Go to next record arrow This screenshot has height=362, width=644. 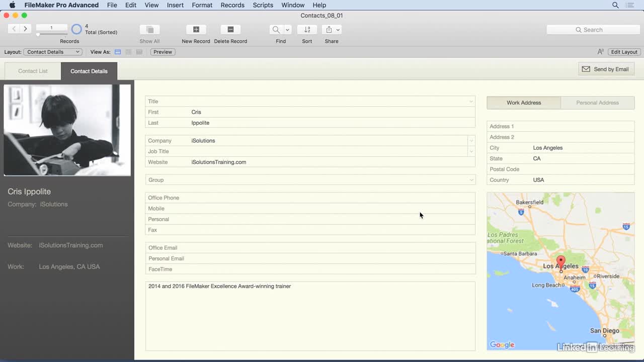coord(25,29)
